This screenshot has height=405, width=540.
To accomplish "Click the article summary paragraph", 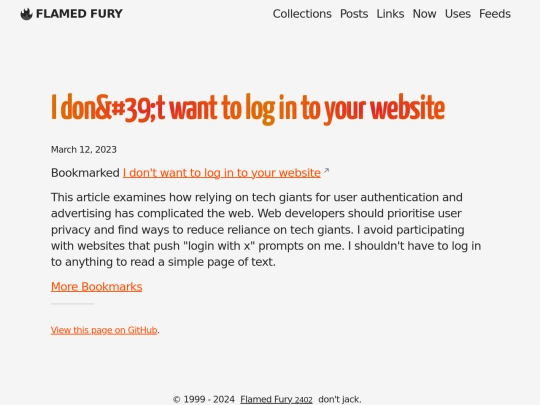I will tap(266, 230).
